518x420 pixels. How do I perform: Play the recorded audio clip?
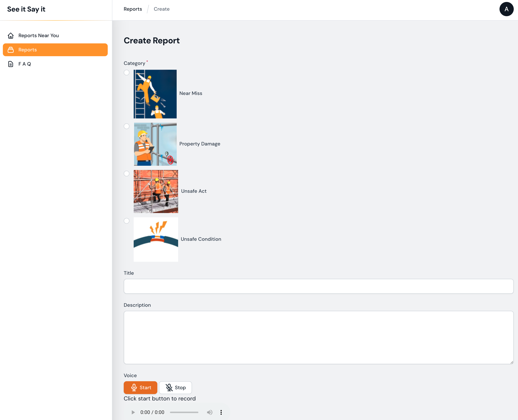pyautogui.click(x=133, y=412)
